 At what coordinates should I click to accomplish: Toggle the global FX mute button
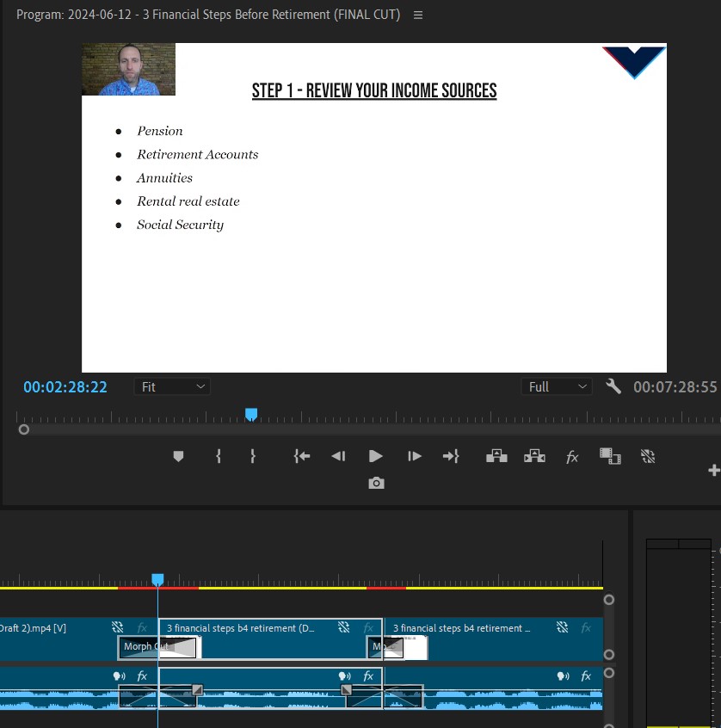coord(572,457)
